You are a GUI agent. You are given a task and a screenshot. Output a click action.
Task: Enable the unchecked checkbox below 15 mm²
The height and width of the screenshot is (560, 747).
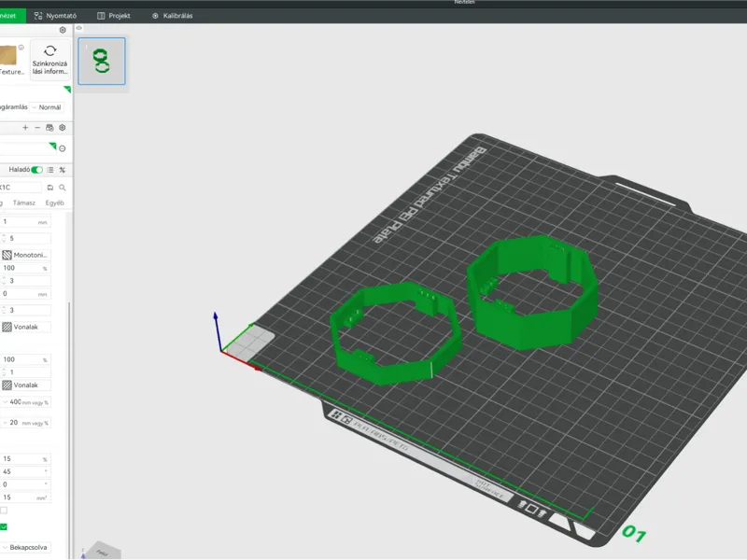[x=4, y=511]
